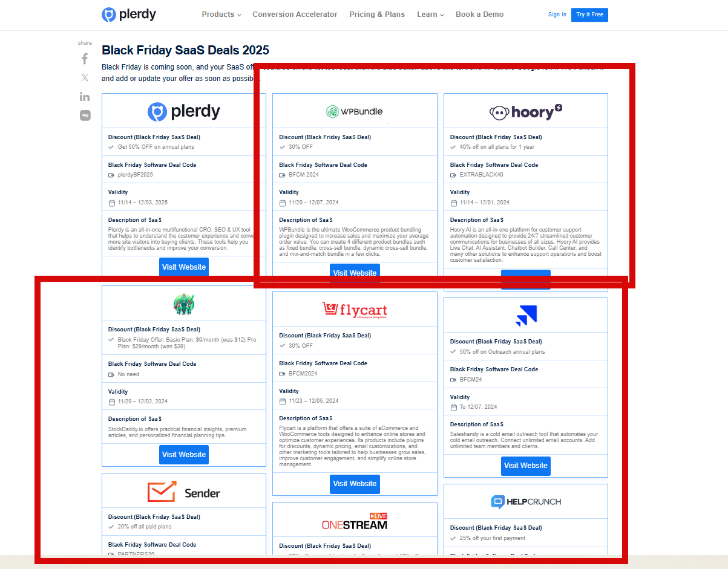728x569 pixels.
Task: Click Flycart's 30% OFF discount text
Action: pos(301,346)
